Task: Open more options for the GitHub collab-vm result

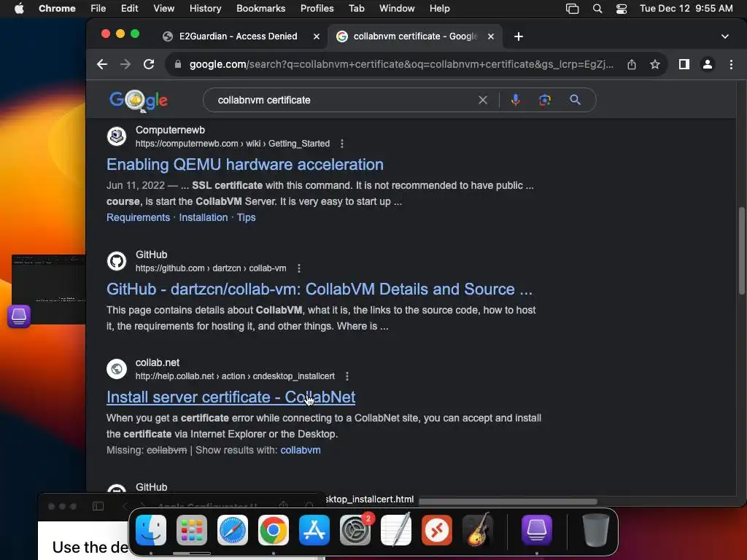Action: click(x=298, y=268)
